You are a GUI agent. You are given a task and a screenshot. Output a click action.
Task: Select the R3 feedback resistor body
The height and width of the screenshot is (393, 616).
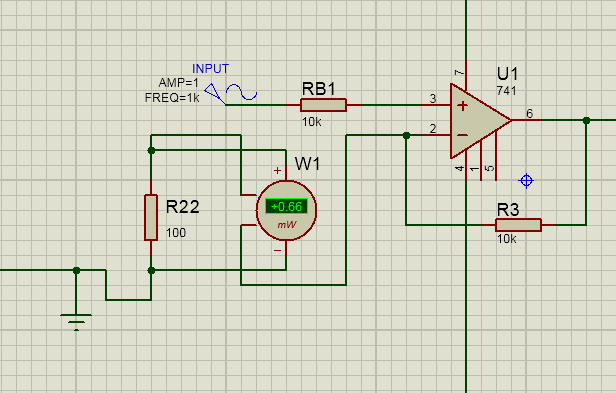518,225
